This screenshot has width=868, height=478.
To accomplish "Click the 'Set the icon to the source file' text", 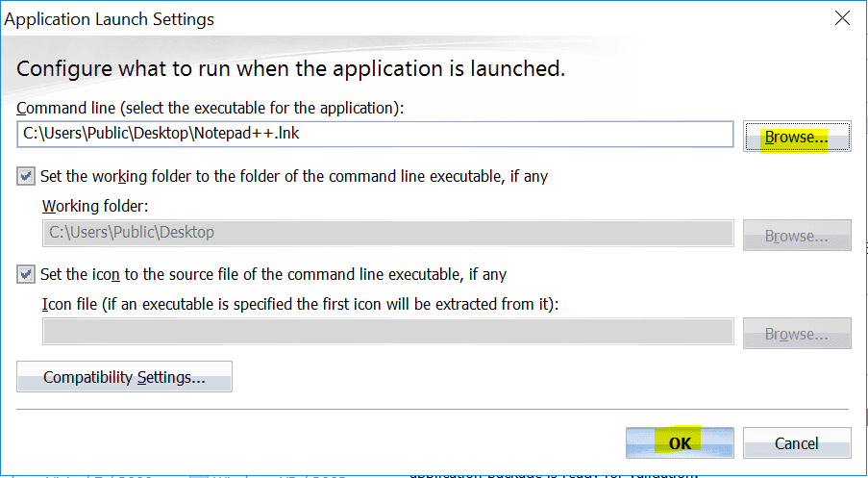I will pos(273,275).
